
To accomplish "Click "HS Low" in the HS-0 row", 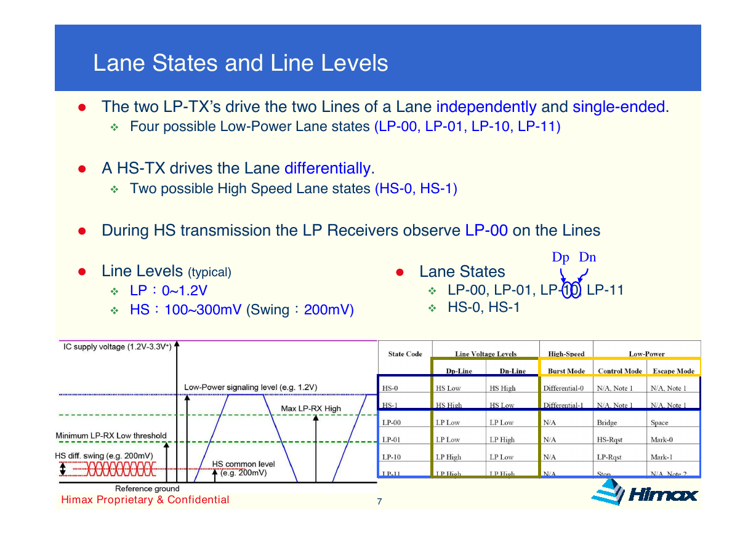I will (x=448, y=388).
